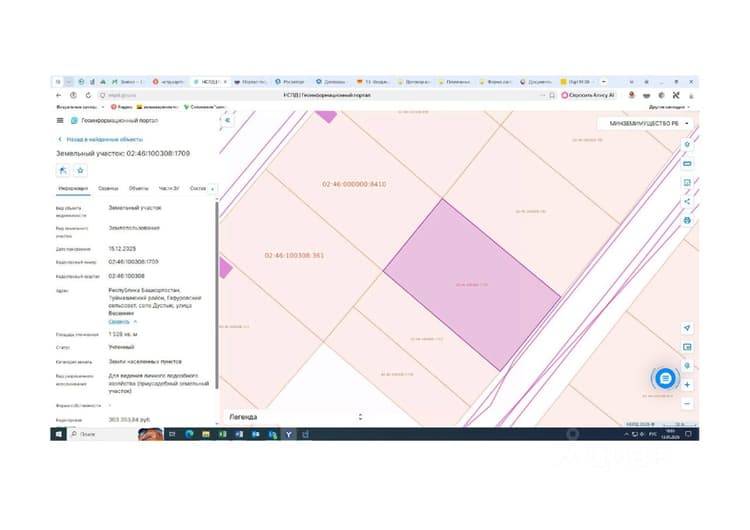Add parcel to favorites with star
Viewport: 750px width, 530px height.
80,170
